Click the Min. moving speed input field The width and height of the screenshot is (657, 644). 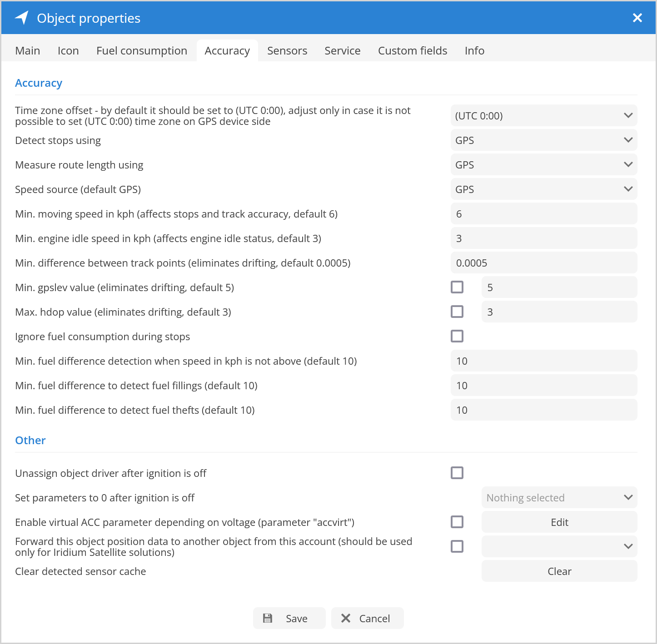[543, 214]
